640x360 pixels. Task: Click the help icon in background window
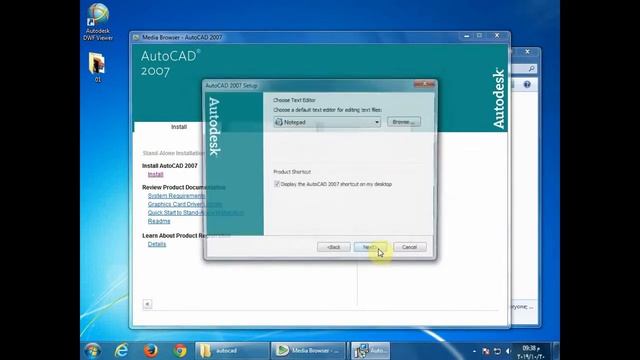click(527, 84)
